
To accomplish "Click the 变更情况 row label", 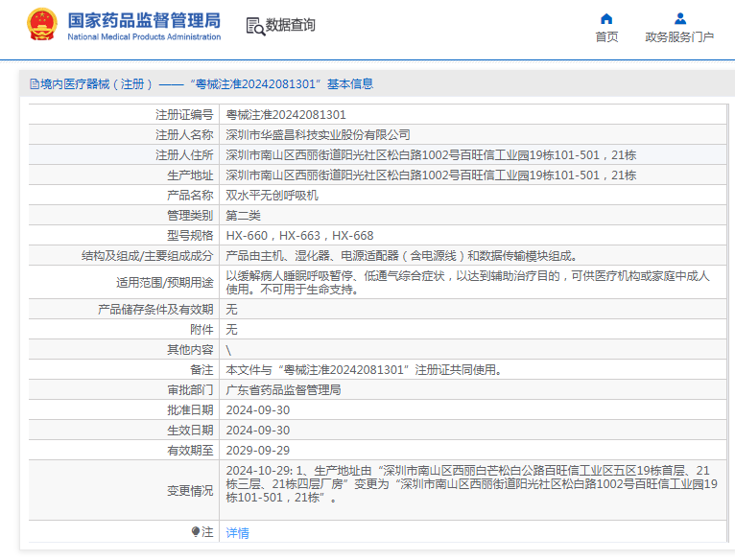I will tap(190, 491).
